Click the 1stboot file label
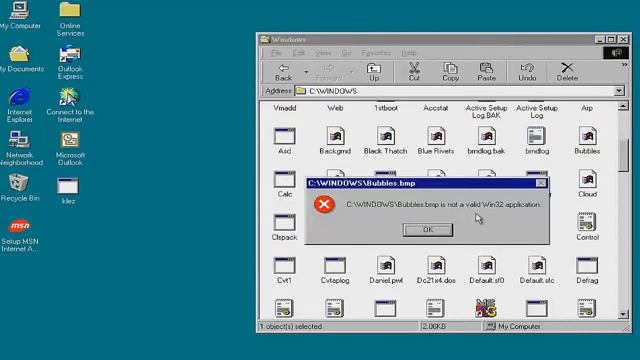 click(x=386, y=108)
